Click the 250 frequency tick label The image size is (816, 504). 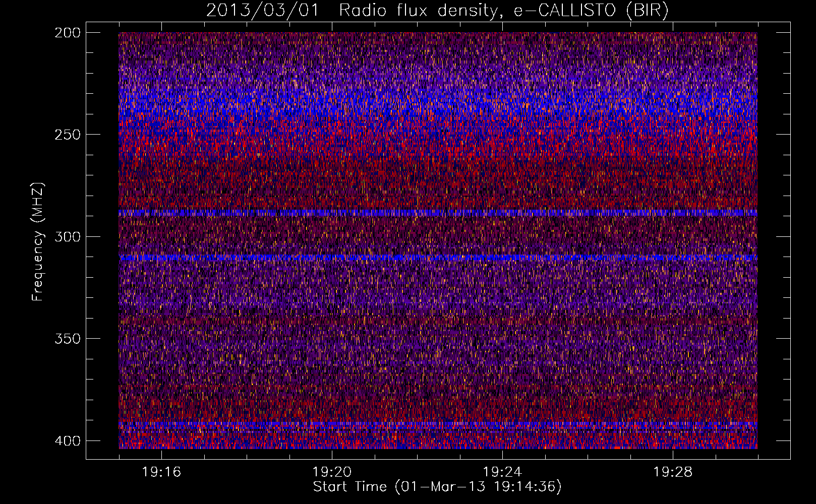click(67, 135)
